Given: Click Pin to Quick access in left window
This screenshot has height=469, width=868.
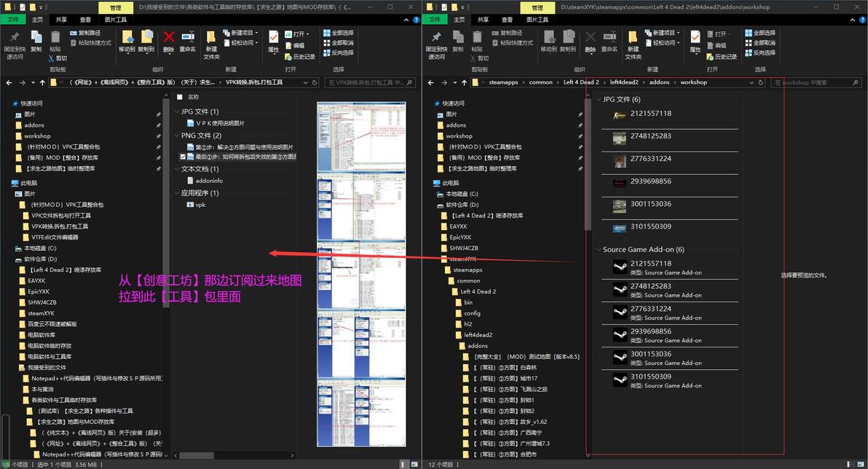Looking at the screenshot, I should pos(15,44).
